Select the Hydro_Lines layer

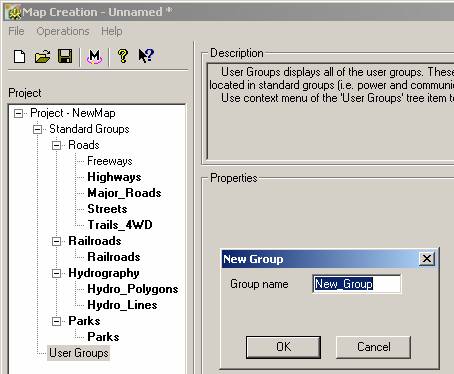(x=122, y=305)
